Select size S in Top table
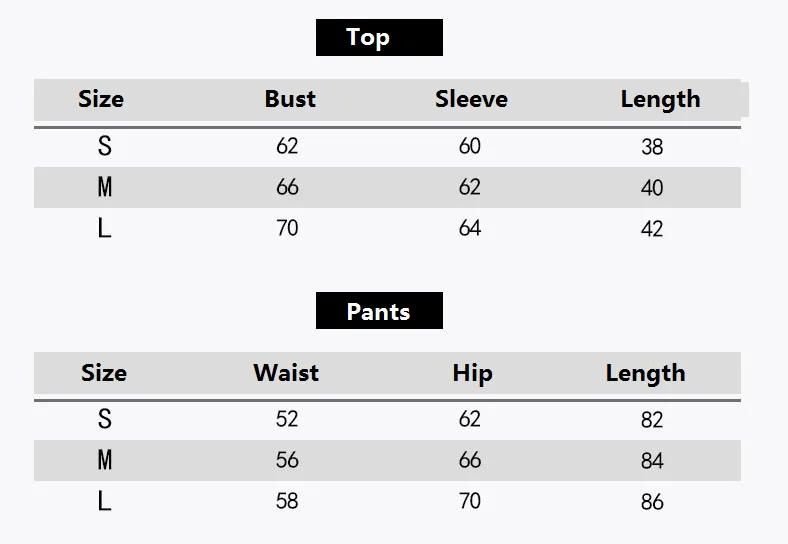Viewport: 788px width, 544px height. [105, 146]
